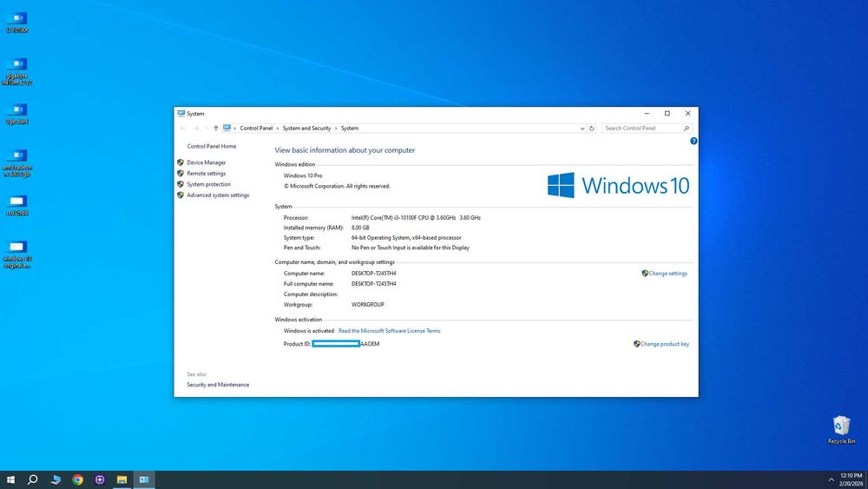The image size is (868, 489).
Task: Click the up one level arrow
Action: 216,128
